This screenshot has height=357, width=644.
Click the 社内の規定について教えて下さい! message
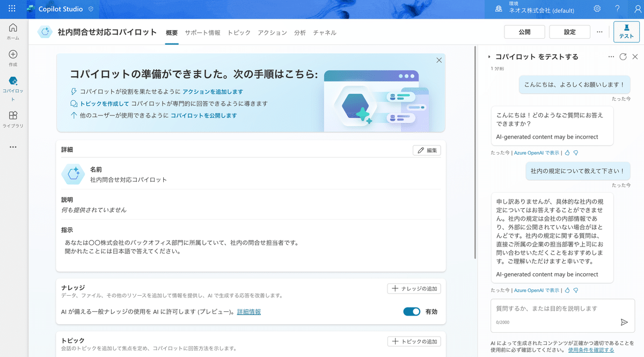point(577,171)
